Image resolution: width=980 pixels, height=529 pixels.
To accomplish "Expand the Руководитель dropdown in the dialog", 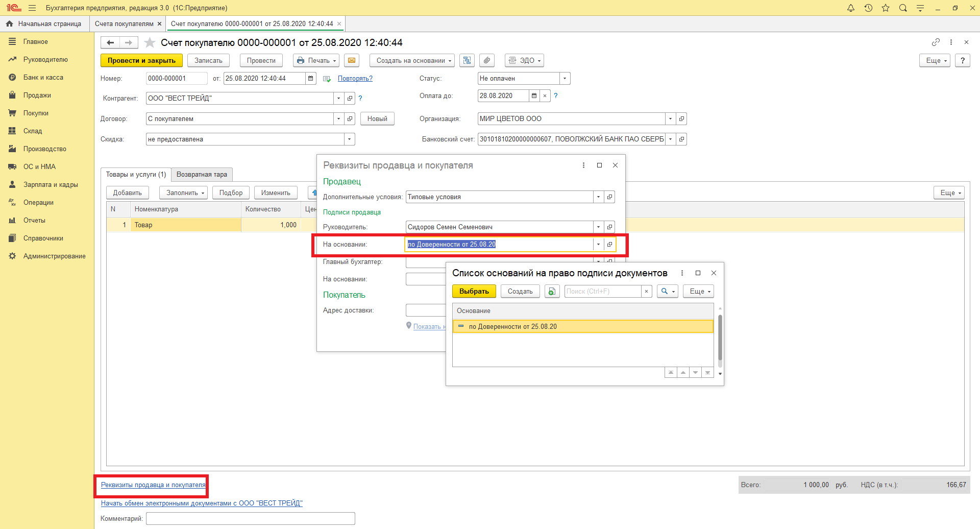I will coord(598,227).
